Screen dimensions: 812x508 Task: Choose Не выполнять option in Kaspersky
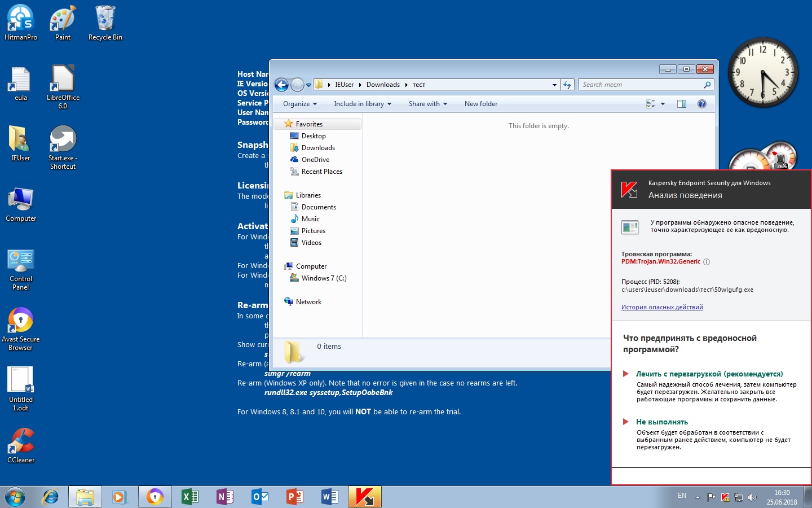(x=662, y=422)
